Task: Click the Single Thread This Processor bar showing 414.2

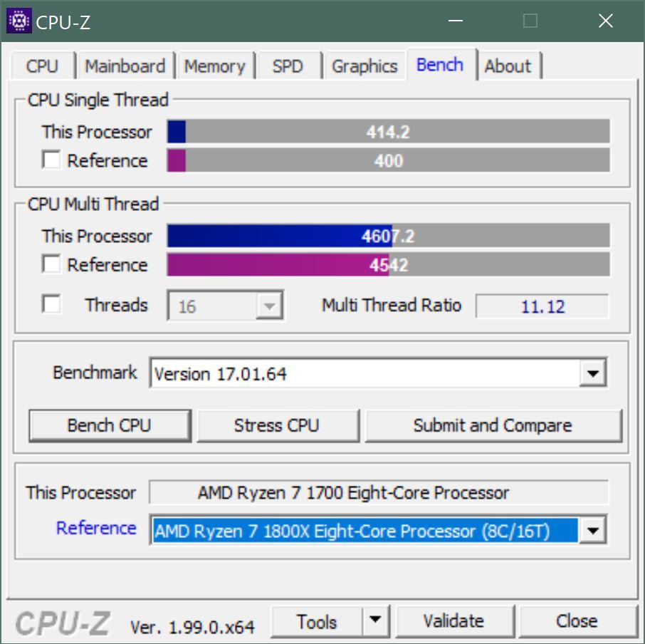Action: pos(388,132)
